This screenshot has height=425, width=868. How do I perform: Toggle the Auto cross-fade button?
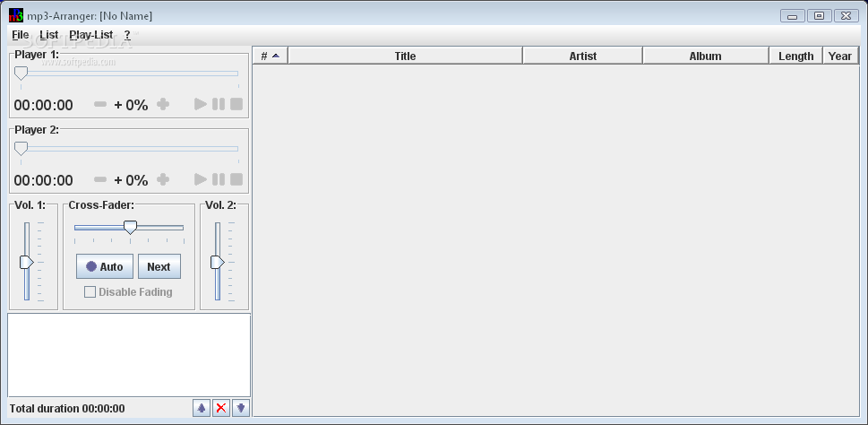105,266
